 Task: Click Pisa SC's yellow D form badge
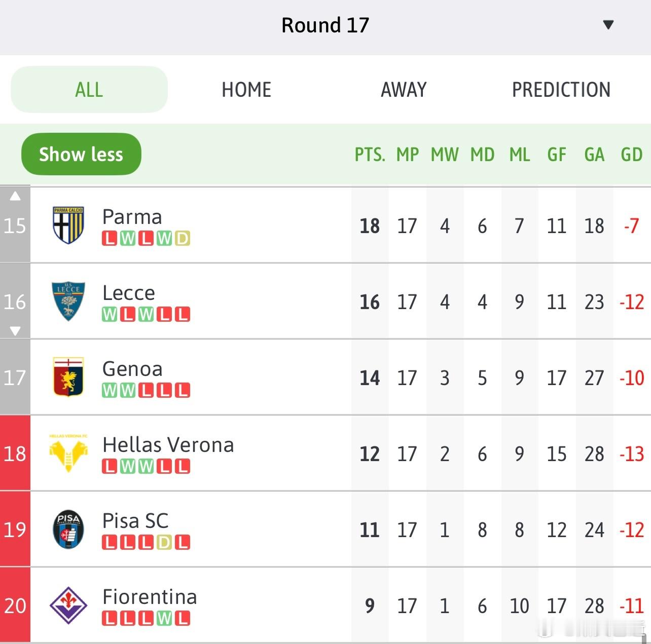(x=164, y=543)
